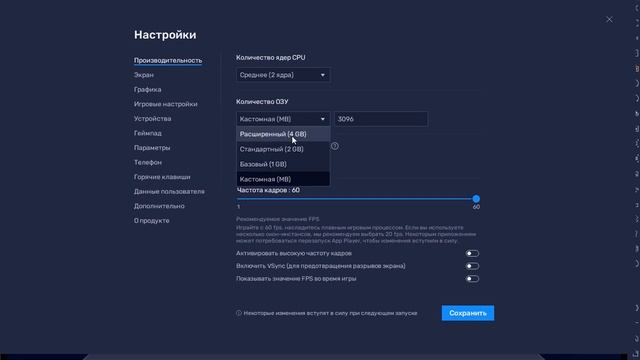Select the Геймпад settings tab
This screenshot has height=360, width=640.
[147, 133]
